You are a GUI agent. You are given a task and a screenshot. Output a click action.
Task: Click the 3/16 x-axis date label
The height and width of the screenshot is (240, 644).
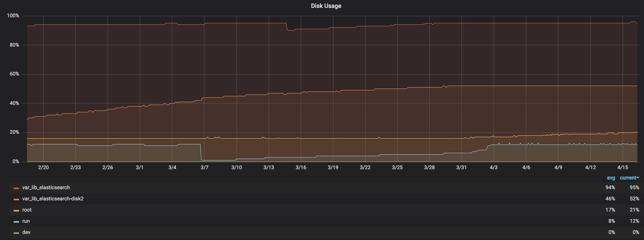click(301, 168)
